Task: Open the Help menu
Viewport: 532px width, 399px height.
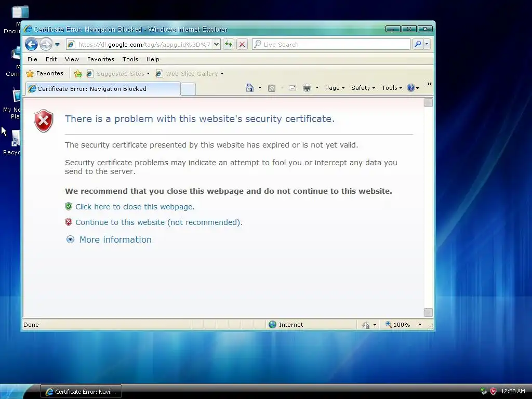Action: 153,59
